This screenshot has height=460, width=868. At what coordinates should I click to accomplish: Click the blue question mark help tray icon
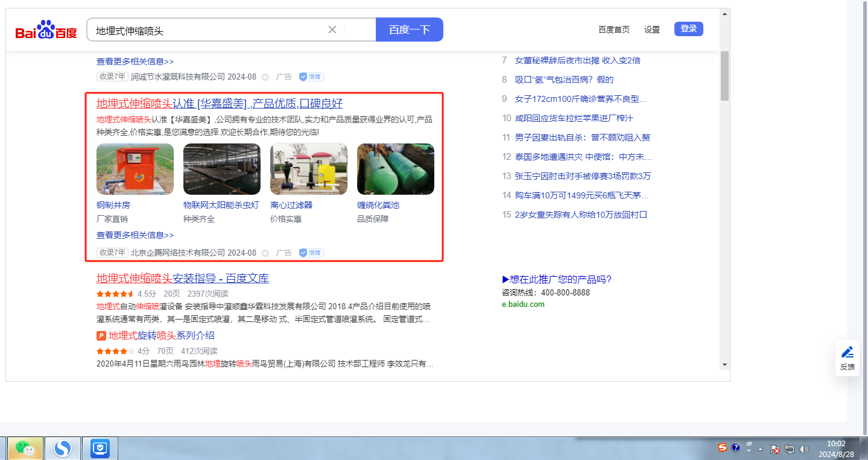(736, 448)
